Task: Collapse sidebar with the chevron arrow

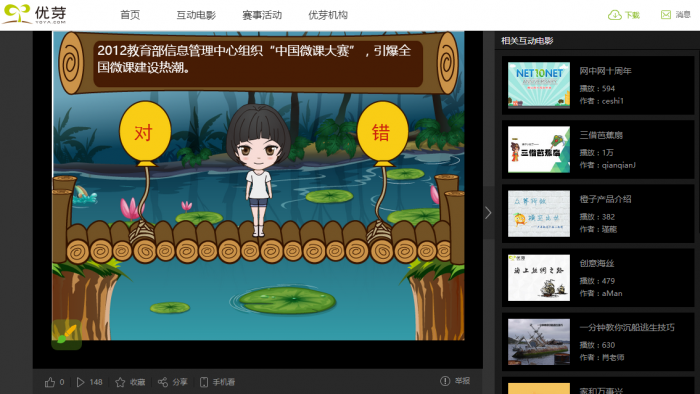Action: [488, 213]
